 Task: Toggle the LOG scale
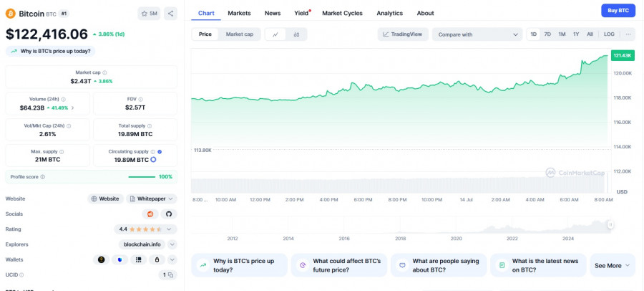pos(609,34)
